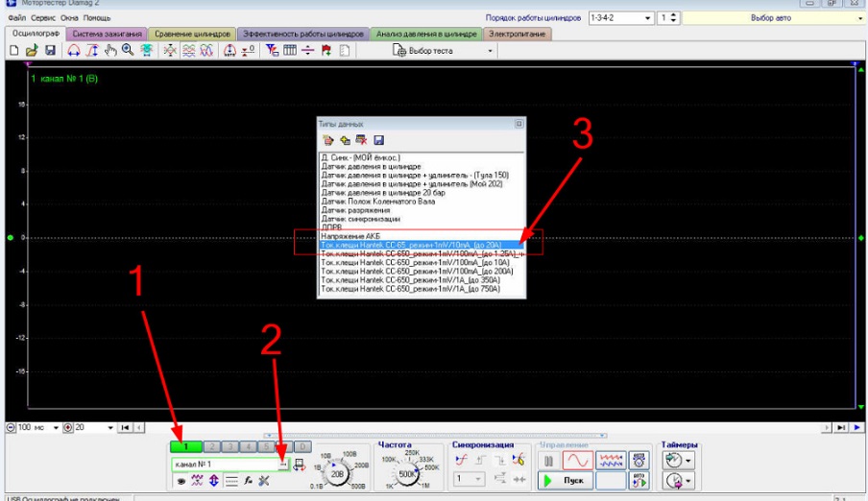Click the add data type icon

[x=345, y=140]
